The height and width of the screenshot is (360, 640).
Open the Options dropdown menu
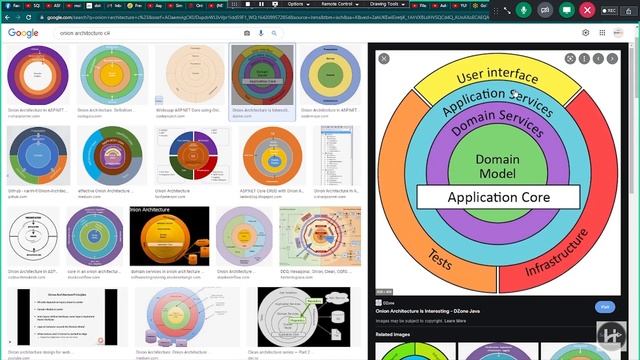click(x=298, y=4)
